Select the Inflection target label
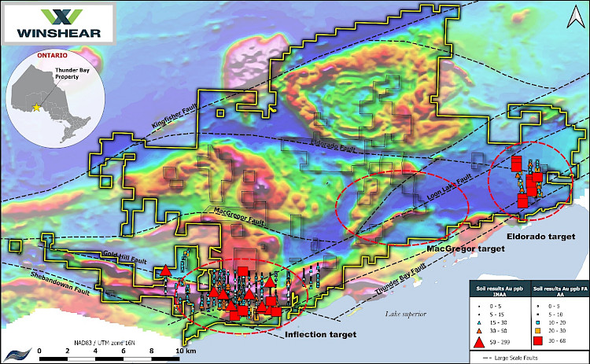 click(315, 335)
